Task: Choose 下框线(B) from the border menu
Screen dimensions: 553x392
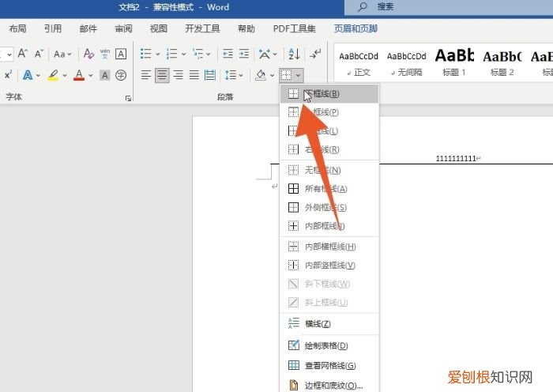Action: [329, 93]
